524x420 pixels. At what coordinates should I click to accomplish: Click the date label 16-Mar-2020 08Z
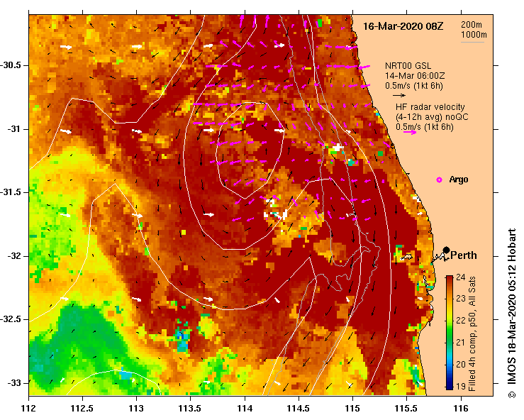(403, 26)
